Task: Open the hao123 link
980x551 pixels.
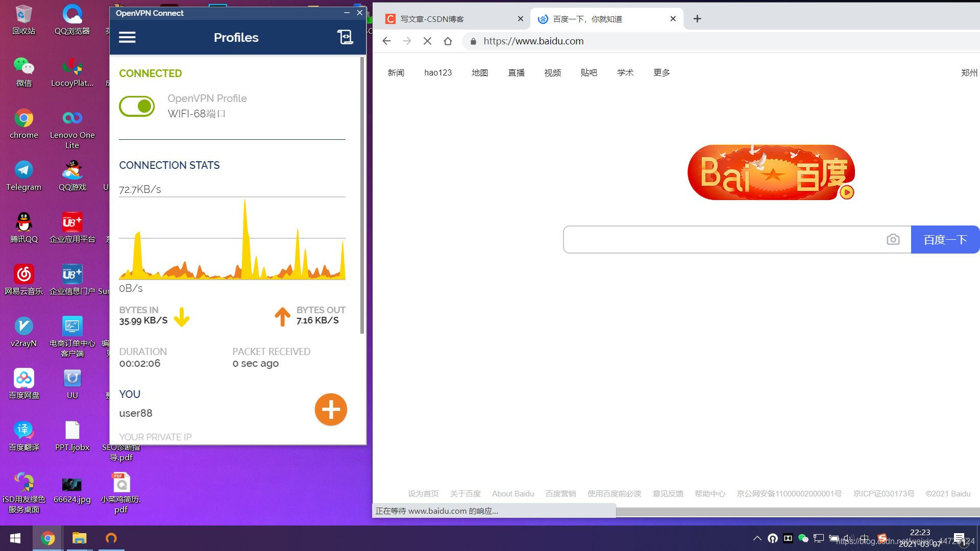Action: [x=438, y=72]
